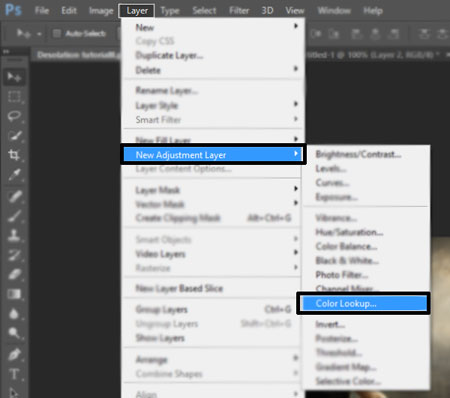Select the Blur tool
450x398 pixels.
(14, 314)
